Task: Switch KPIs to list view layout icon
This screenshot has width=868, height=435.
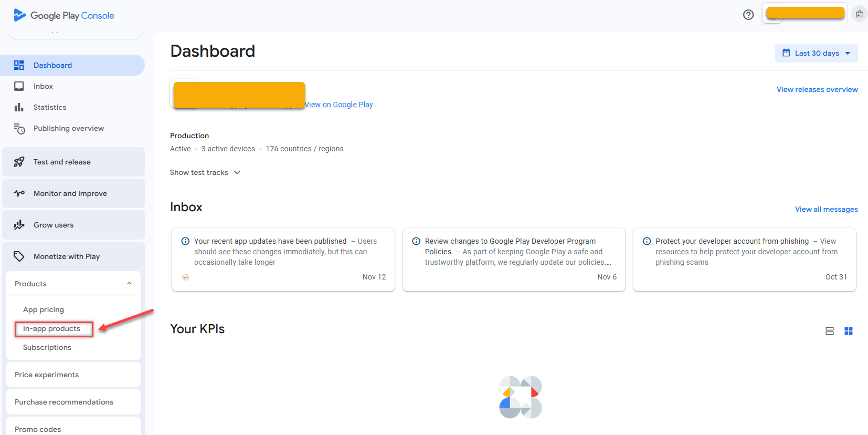Action: coord(830,331)
